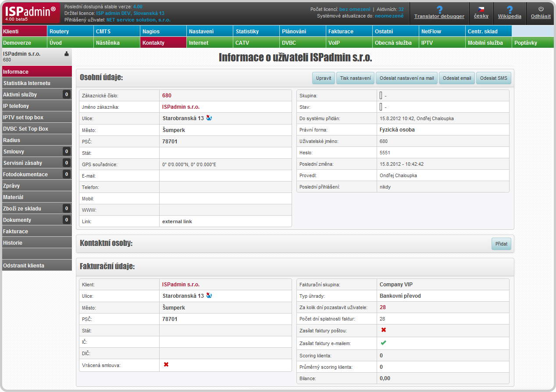Screen dimensions: 556x392
Task: Open the Nagios tab
Action: (163, 31)
